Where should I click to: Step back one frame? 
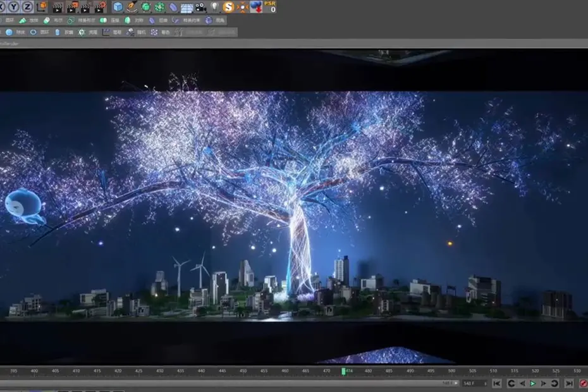(522, 383)
